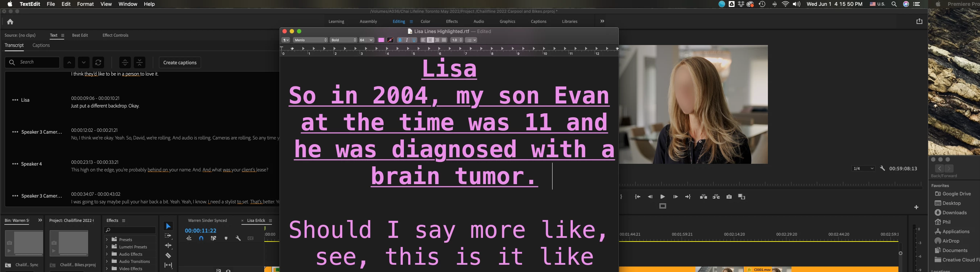Click the Create captions button
Viewport: 980px width, 272px height.
click(x=179, y=62)
